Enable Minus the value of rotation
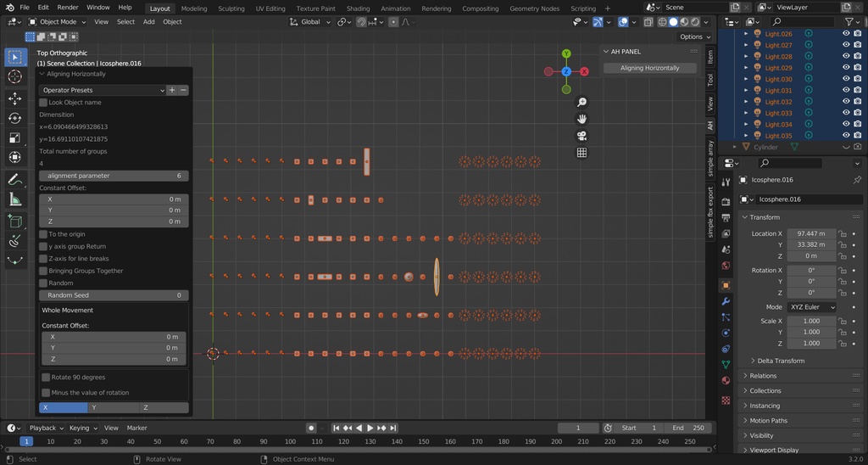Image resolution: width=868 pixels, height=465 pixels. click(46, 393)
